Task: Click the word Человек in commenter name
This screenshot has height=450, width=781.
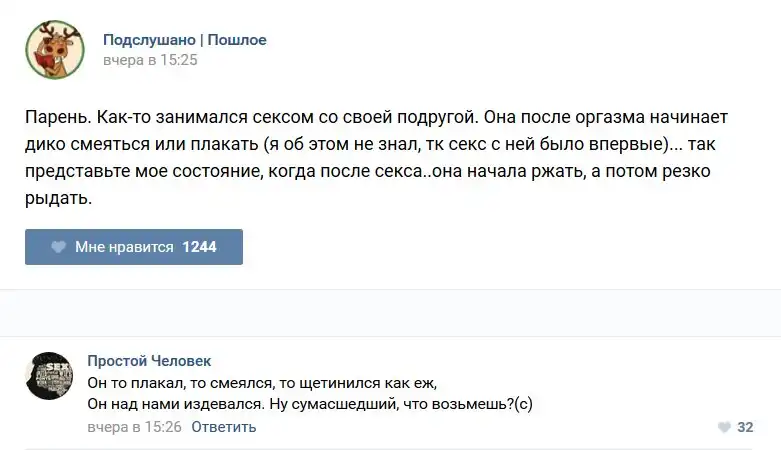Action: tap(181, 361)
